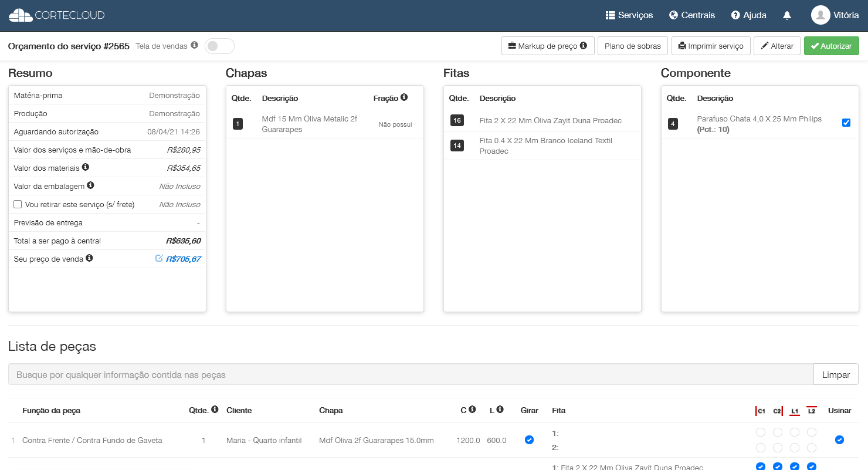Uncheck the Parafuso Chata component checkbox
This screenshot has width=868, height=470.
click(846, 123)
